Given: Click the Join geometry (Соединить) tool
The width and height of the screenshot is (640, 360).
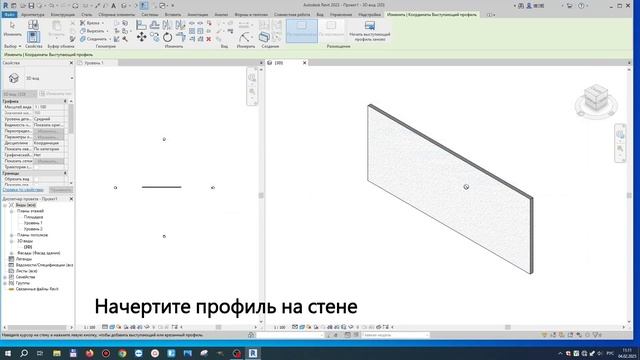Looking at the screenshot, I should coord(94,39).
